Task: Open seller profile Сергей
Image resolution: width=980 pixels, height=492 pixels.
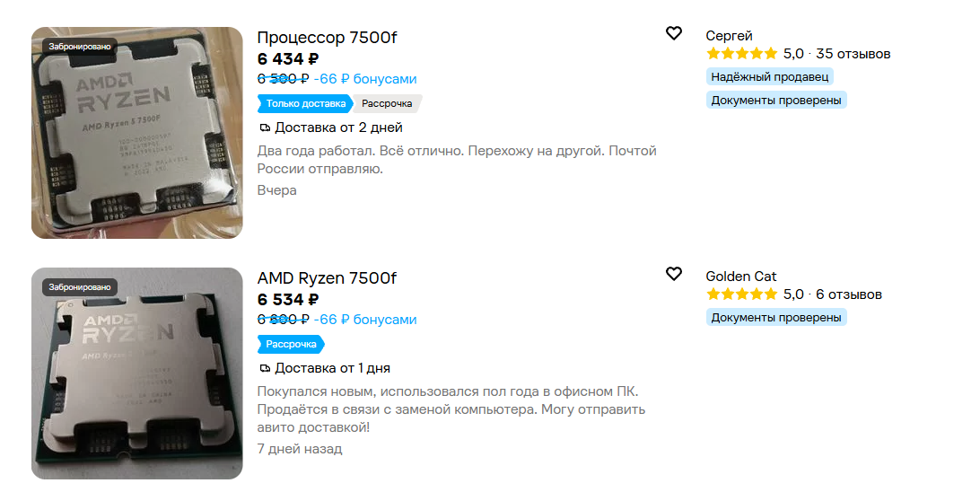Action: click(x=729, y=36)
